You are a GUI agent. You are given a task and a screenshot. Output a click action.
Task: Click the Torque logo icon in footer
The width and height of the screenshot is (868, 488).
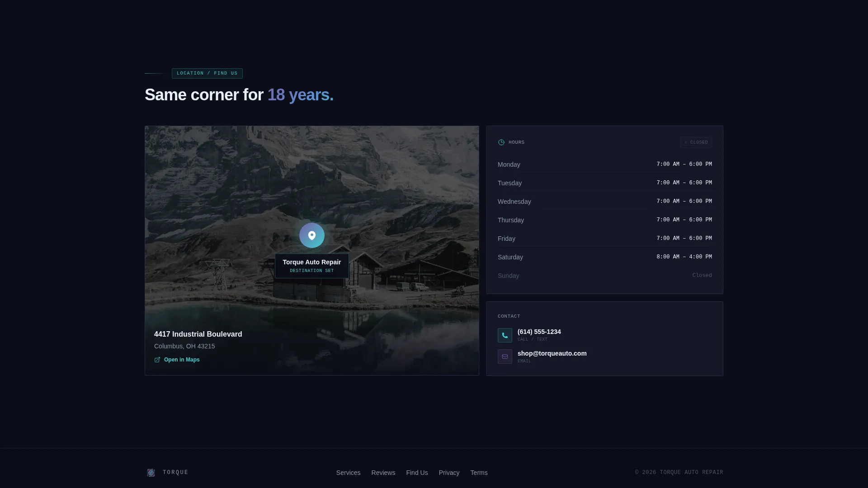click(151, 473)
